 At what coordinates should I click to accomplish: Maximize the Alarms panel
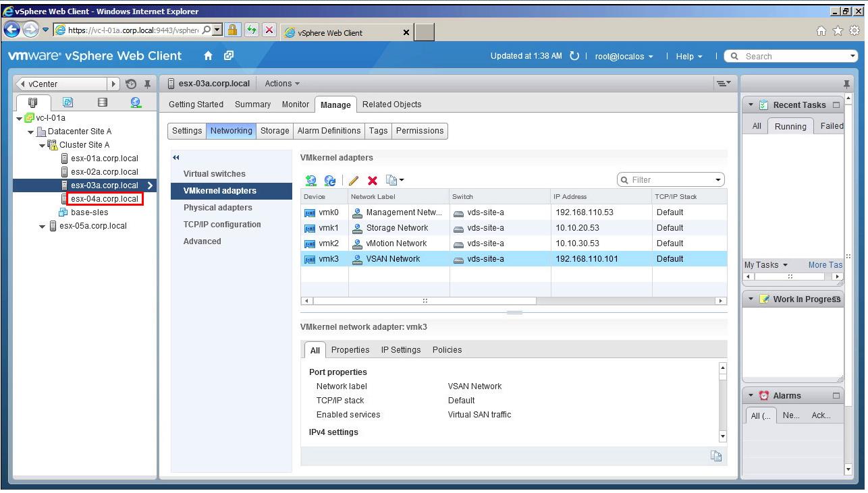click(836, 396)
